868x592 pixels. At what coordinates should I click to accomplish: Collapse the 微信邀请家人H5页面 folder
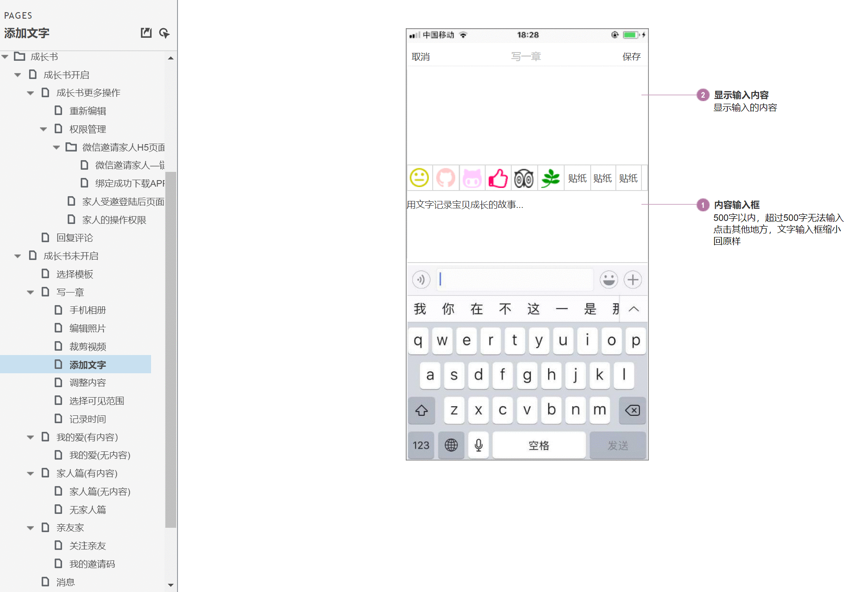tap(57, 148)
